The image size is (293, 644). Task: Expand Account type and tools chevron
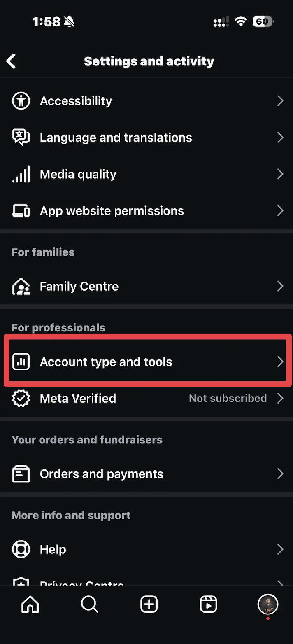(280, 362)
